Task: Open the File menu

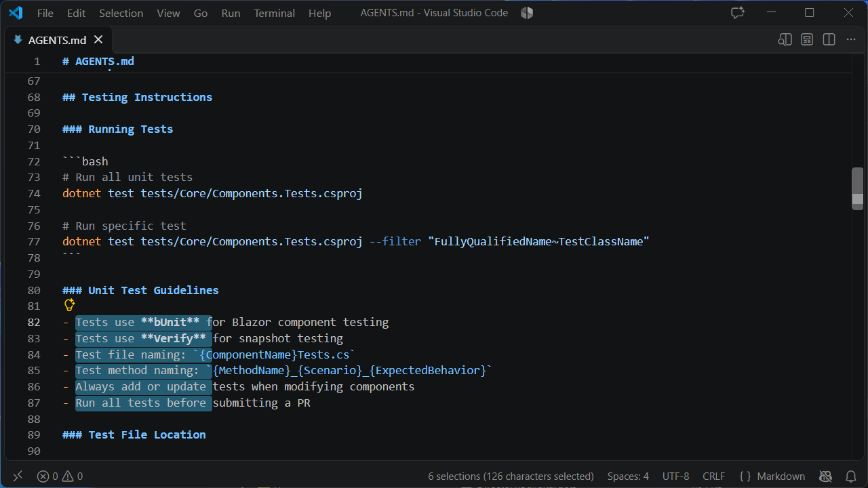Action: (x=45, y=13)
